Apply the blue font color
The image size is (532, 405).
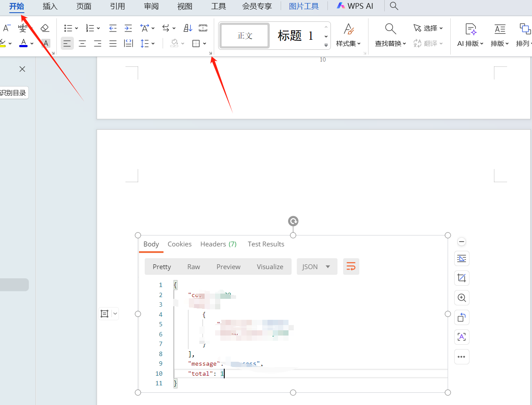[24, 43]
